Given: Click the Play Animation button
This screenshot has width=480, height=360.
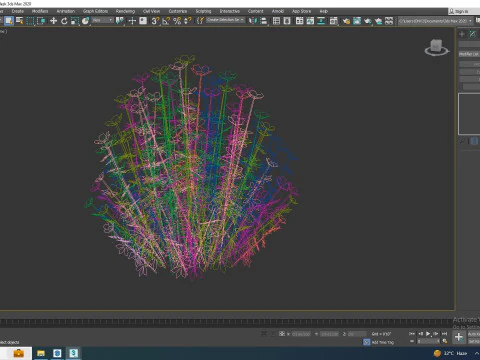Looking at the screenshot, I should click(x=428, y=333).
